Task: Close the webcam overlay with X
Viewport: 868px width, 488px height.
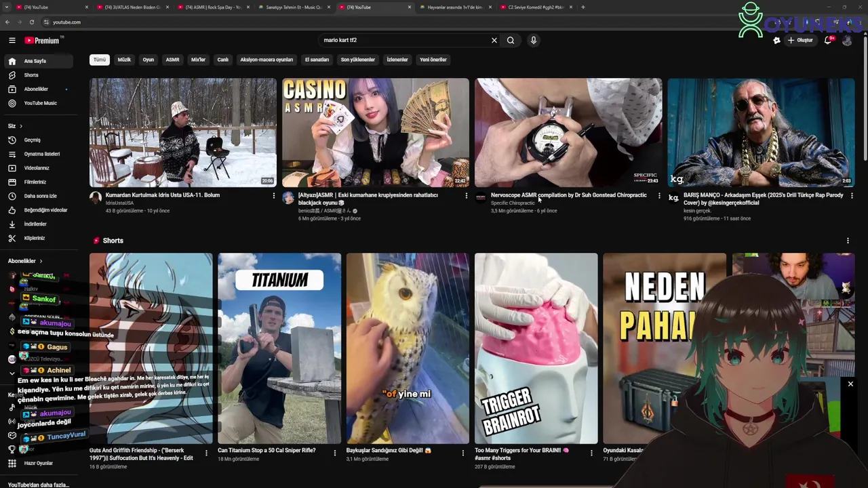Action: 850,384
